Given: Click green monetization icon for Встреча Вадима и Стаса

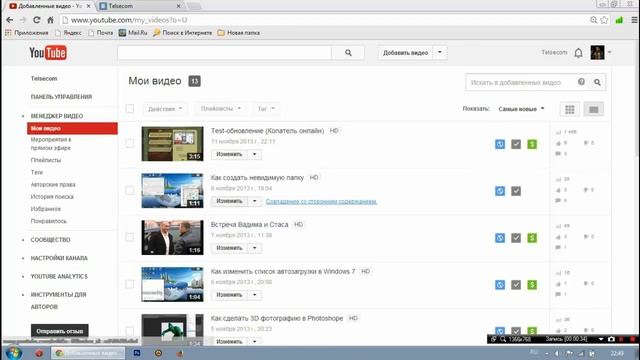Looking at the screenshot, I should (532, 238).
